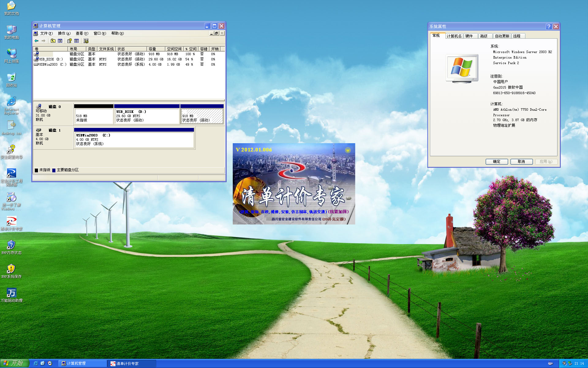Image resolution: width=588 pixels, height=368 pixels.
Task: Activate 清单计价专家 taskbar button
Action: pyautogui.click(x=132, y=363)
